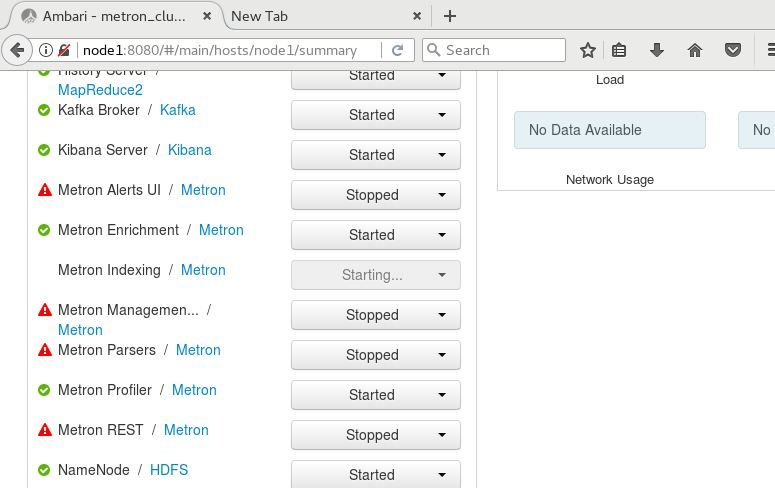
Task: Click red alert icon for Metron Alerts UI
Action: tap(44, 190)
